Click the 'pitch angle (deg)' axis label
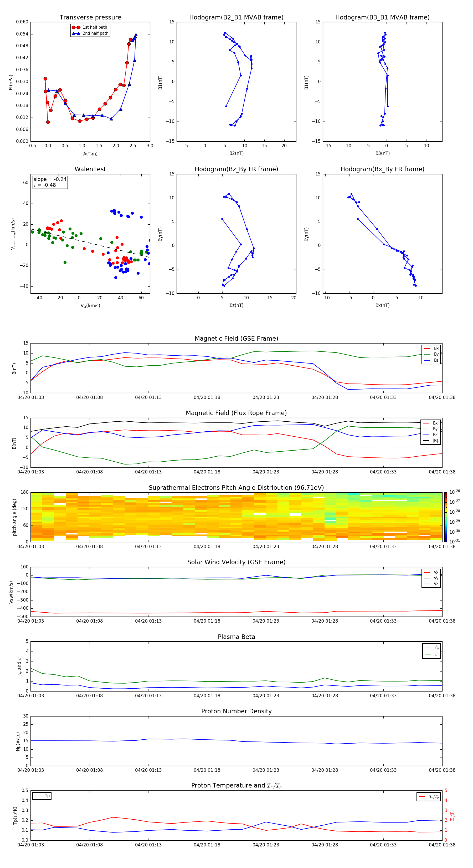The height and width of the screenshot is (868, 473). coord(14,517)
